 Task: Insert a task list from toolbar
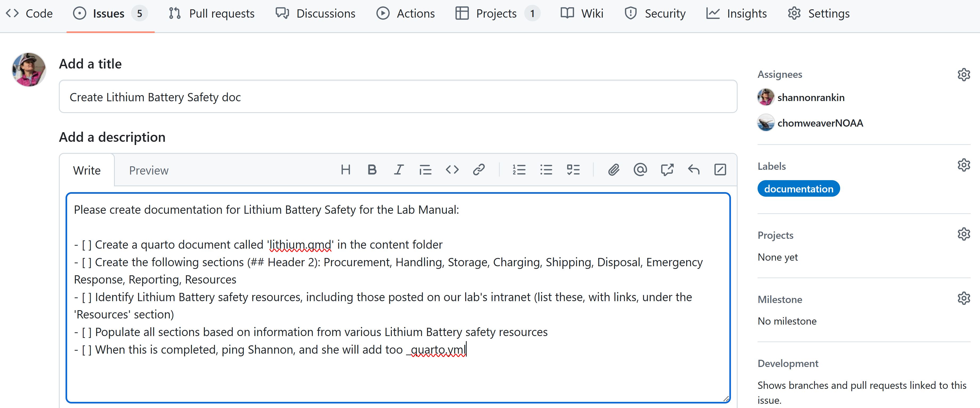(573, 170)
